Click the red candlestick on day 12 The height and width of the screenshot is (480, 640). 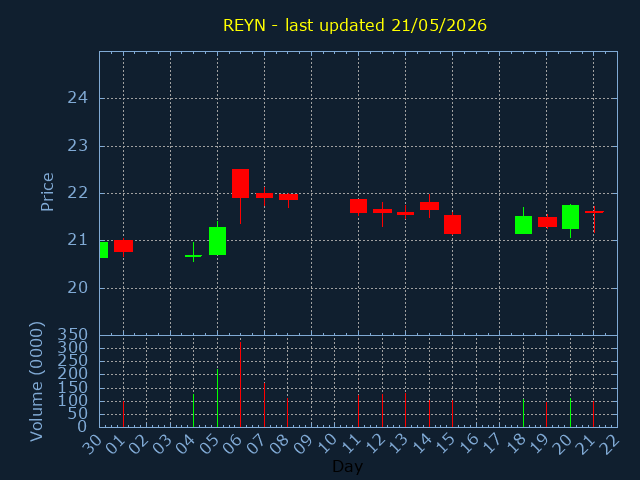[x=382, y=211]
